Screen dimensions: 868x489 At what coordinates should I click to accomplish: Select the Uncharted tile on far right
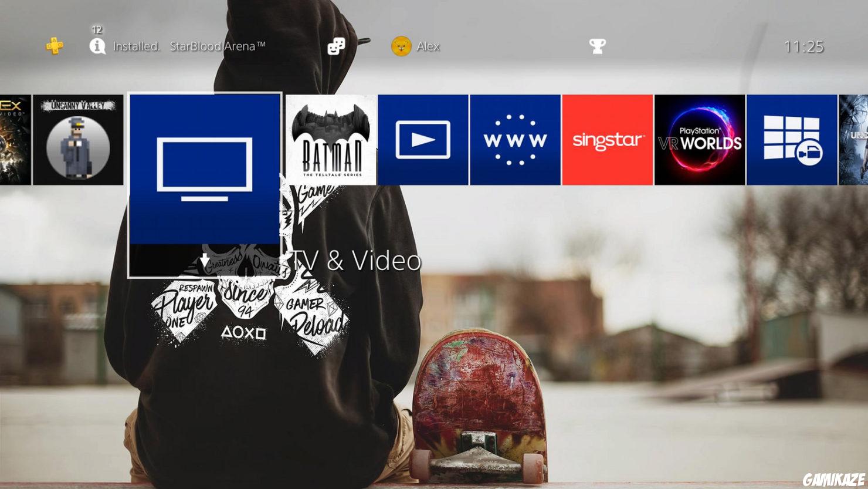(x=855, y=138)
